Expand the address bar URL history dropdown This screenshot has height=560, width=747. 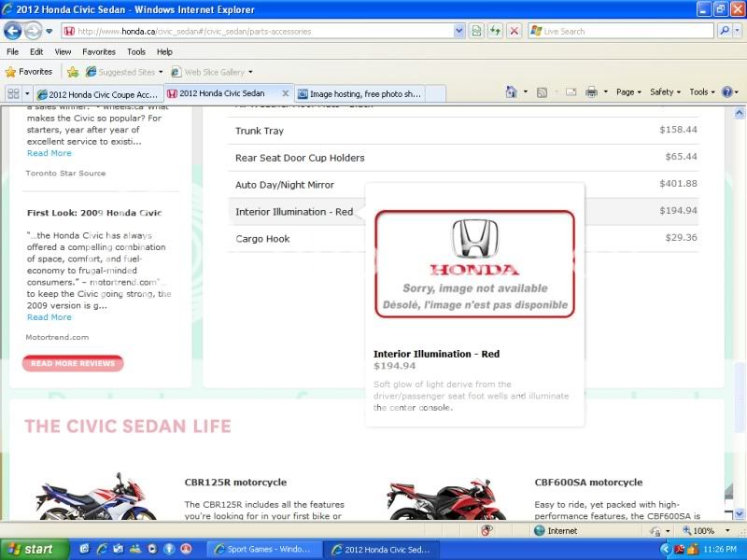(x=458, y=32)
